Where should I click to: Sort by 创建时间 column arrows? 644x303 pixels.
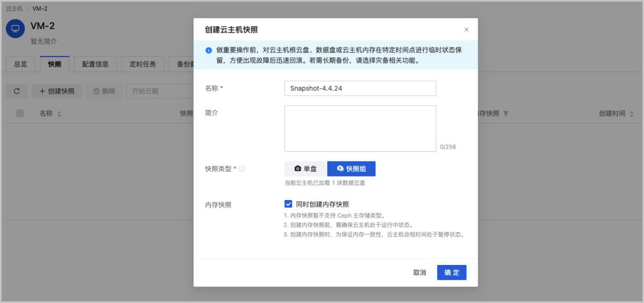(632, 114)
